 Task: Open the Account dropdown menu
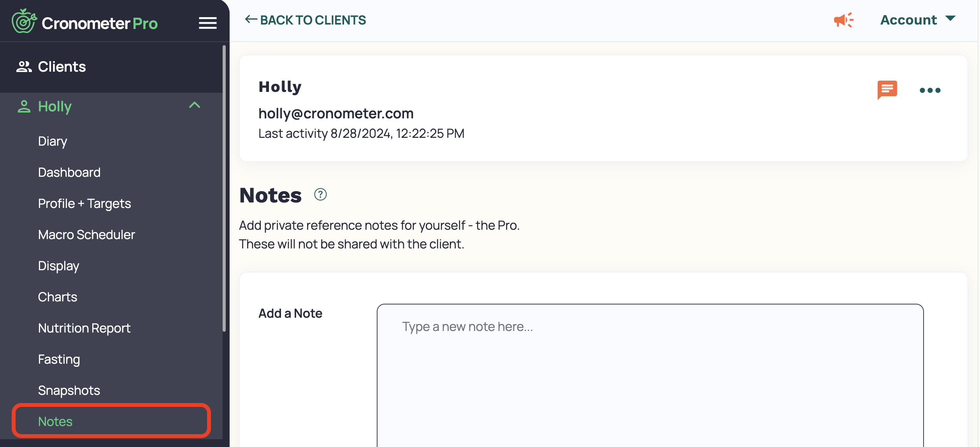point(908,19)
